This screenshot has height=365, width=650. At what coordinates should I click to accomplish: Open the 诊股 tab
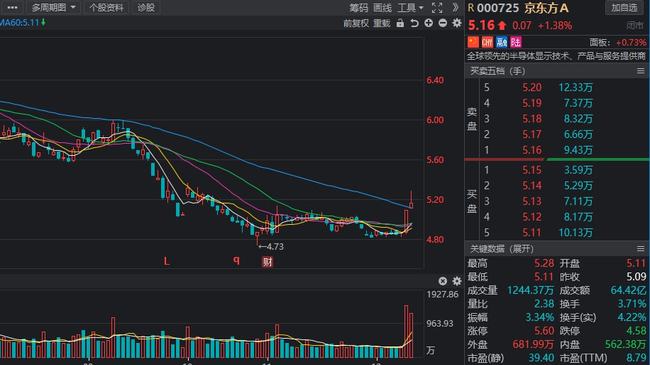(146, 7)
